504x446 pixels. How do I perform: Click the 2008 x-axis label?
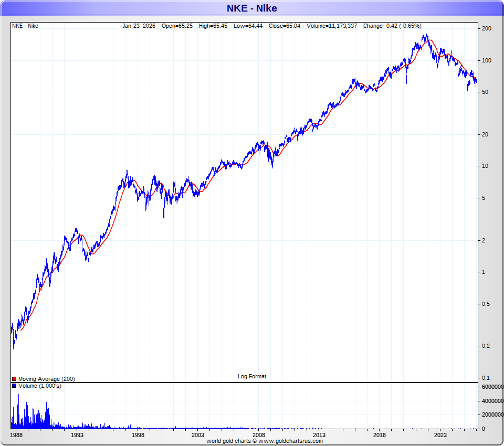point(259,435)
